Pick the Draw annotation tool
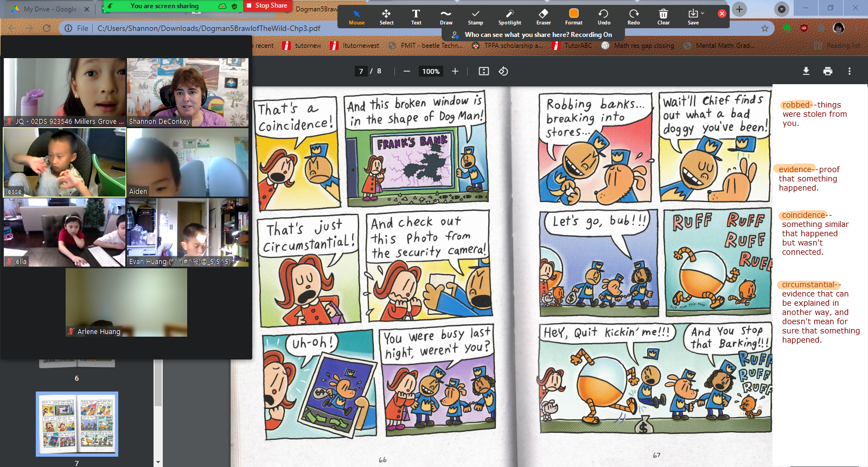This screenshot has height=467, width=868. (446, 17)
